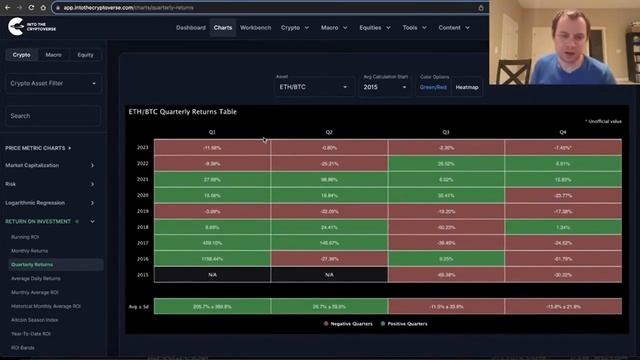
Task: Open the Avg Calculation Start 2015 dropdown
Action: [385, 87]
